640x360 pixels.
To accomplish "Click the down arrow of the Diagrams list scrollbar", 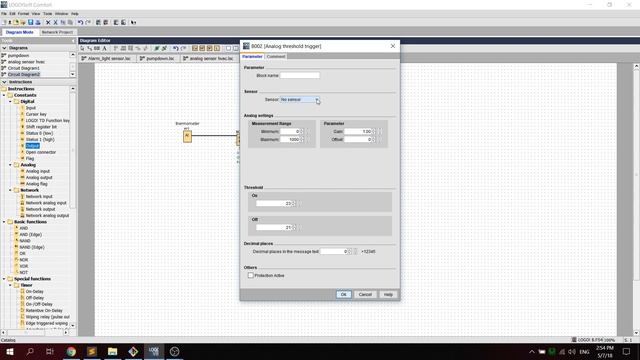I will (x=73, y=74).
